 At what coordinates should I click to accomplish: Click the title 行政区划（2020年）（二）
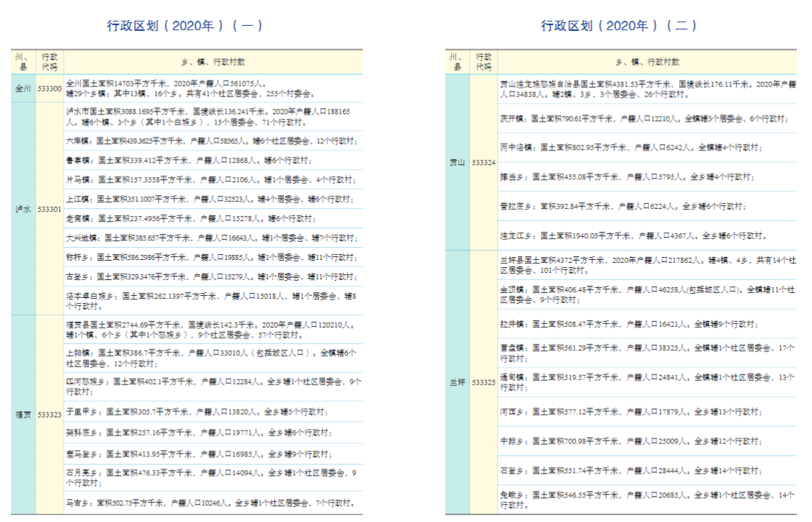pos(619,26)
